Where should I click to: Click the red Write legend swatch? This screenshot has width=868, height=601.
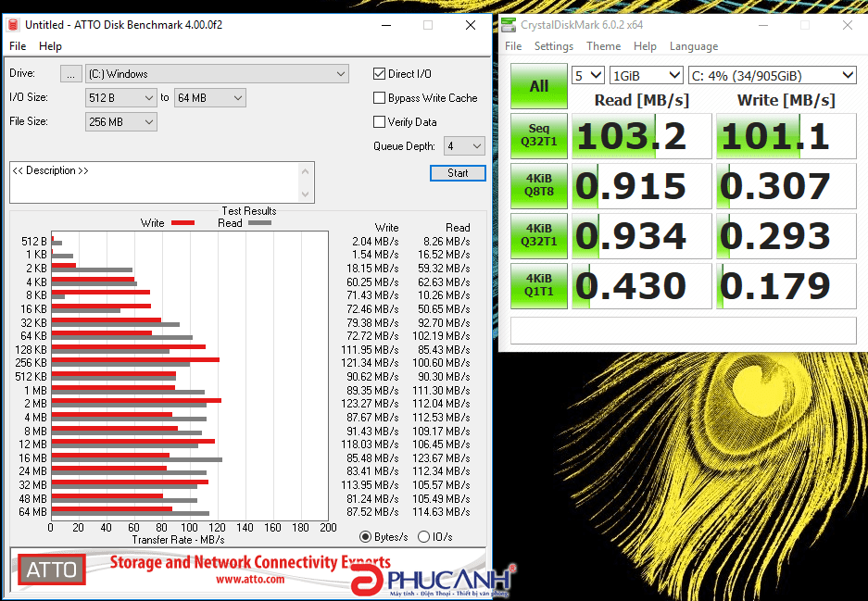point(182,223)
